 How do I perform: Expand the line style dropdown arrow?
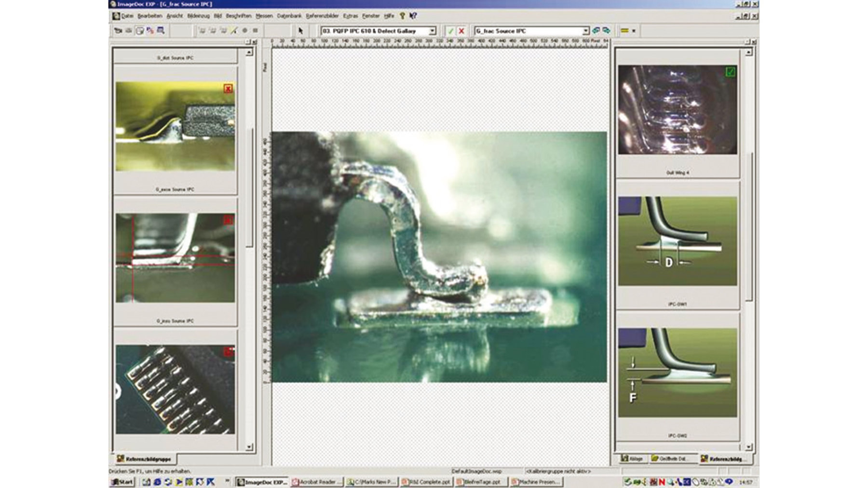(x=634, y=31)
